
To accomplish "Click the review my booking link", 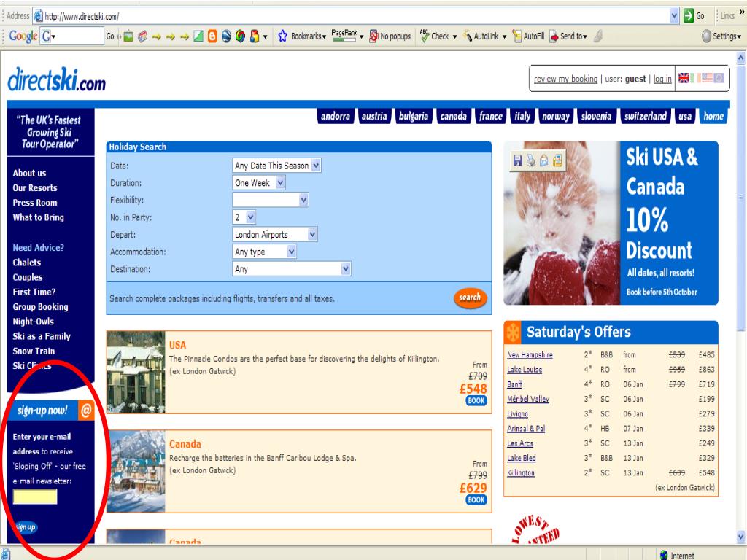I will 565,79.
